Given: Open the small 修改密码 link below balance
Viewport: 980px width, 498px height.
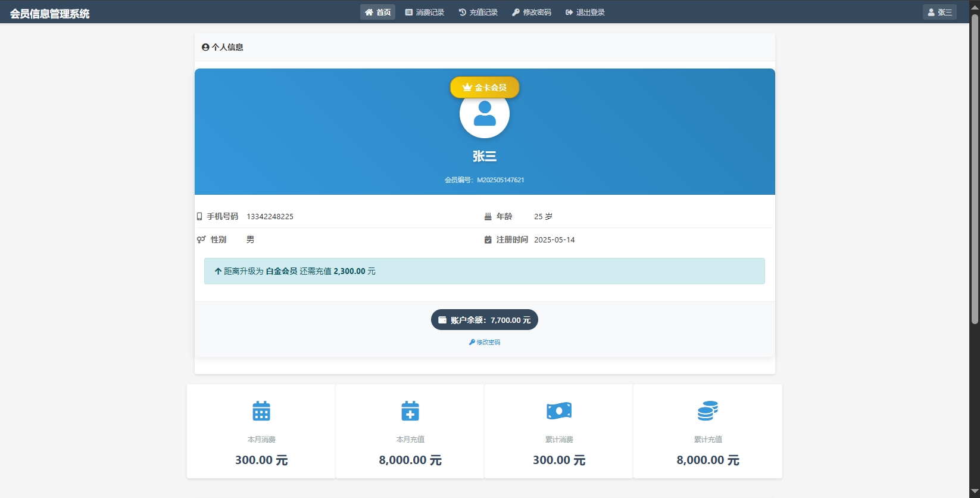Looking at the screenshot, I should coord(485,342).
